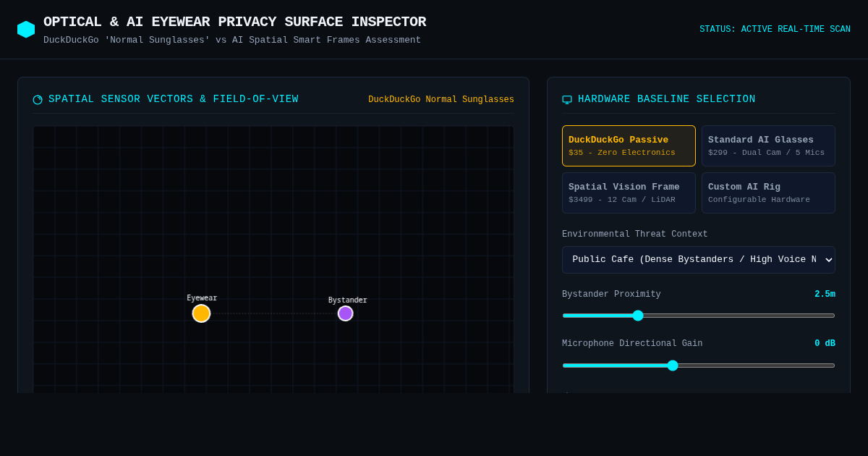
Task: Click the 'OPTICAL & AI EYEWEAR PRIVACY SURFACE INSPECTOR' title
Action: pyautogui.click(x=234, y=22)
